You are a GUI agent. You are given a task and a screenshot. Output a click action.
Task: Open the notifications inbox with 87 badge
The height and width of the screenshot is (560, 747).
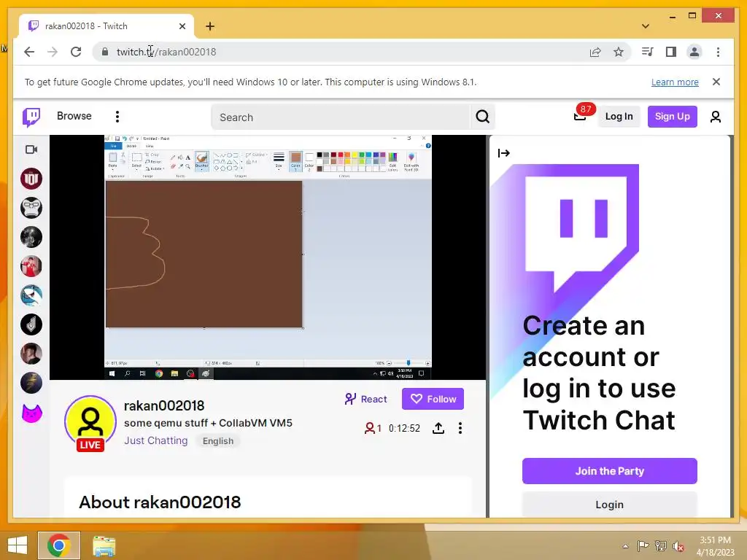coord(580,116)
